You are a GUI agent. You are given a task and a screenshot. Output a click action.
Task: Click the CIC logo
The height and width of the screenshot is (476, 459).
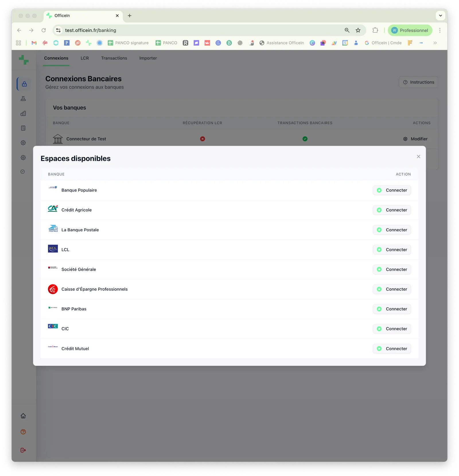tap(53, 326)
